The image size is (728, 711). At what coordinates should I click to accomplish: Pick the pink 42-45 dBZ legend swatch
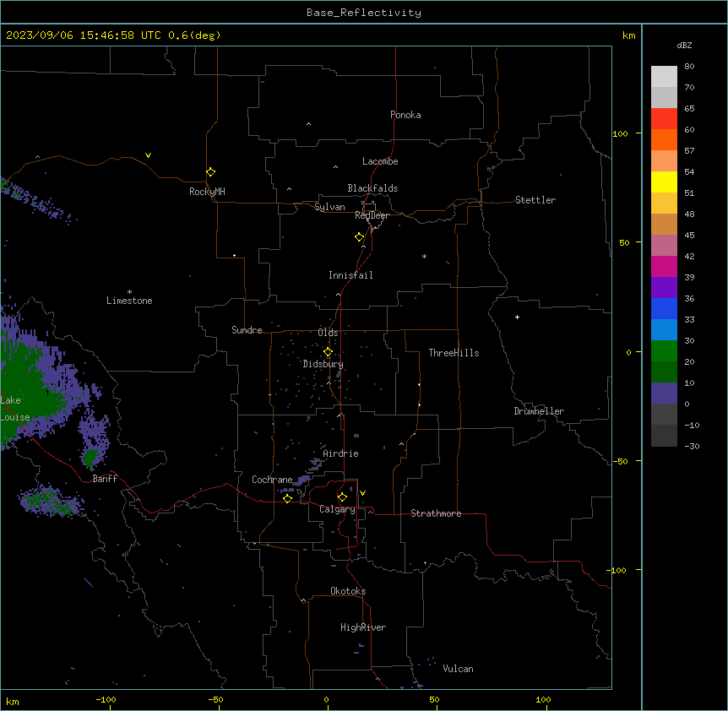[664, 245]
